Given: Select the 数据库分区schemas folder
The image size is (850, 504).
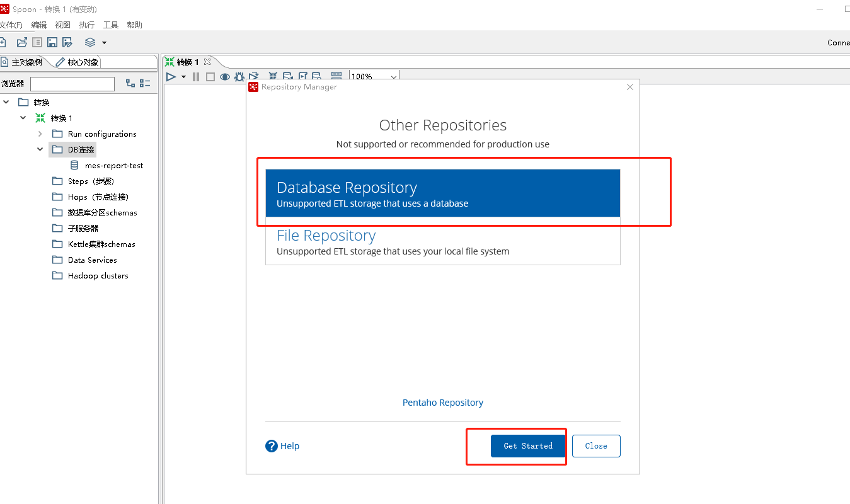Looking at the screenshot, I should [102, 212].
